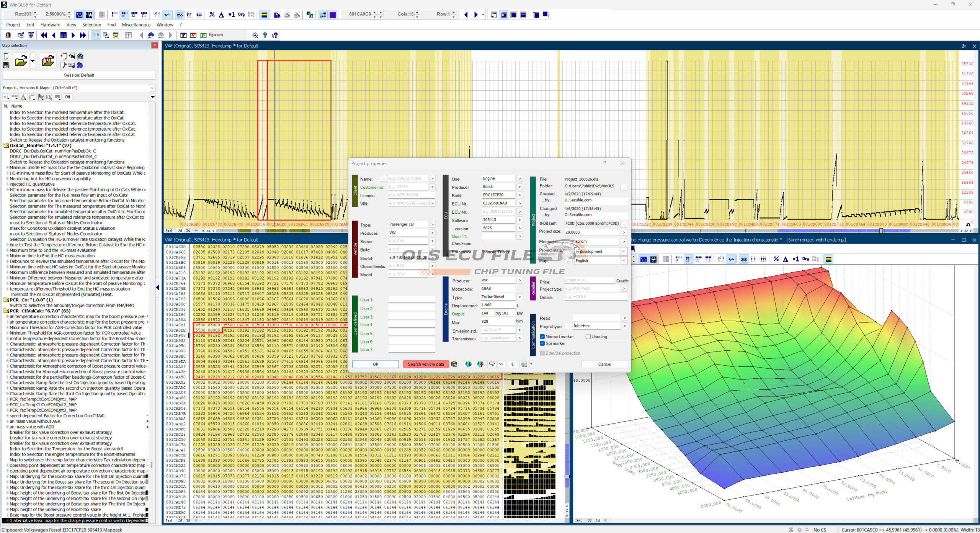Click the rainbow color scheme icon
The width and height of the screenshot is (980, 533).
(x=264, y=15)
